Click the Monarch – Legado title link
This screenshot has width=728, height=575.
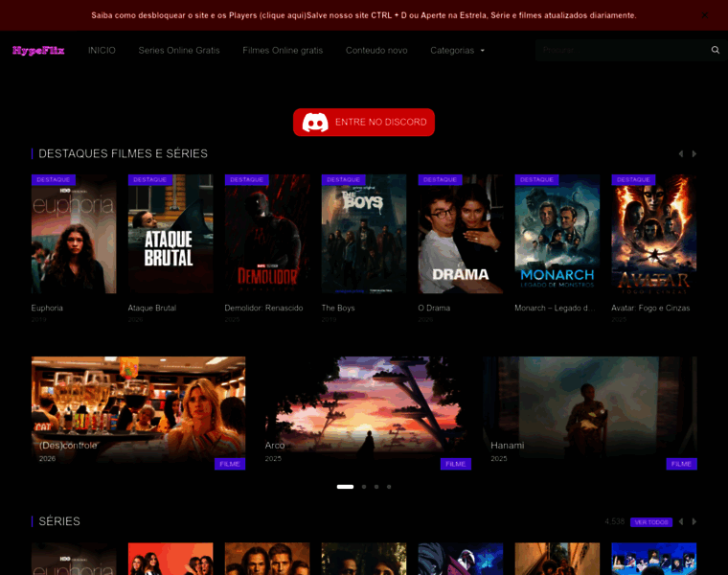point(555,308)
